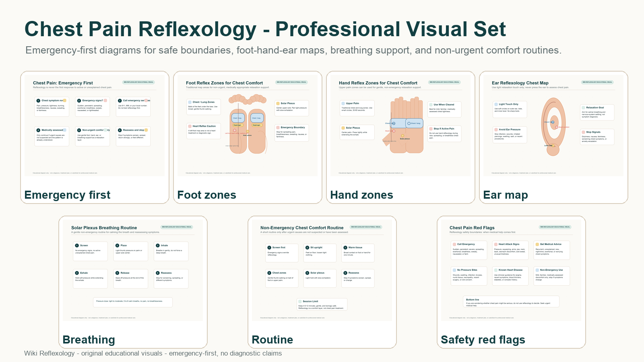The width and height of the screenshot is (644, 362).
Task: Click the 'Breathing' caption
Action: (89, 340)
